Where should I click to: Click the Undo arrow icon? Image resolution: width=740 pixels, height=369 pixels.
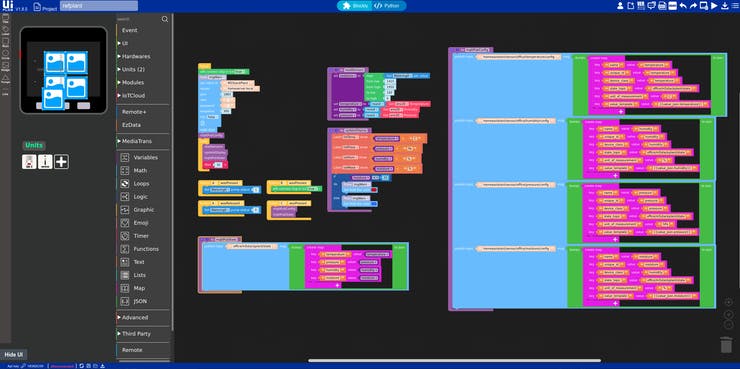point(683,6)
